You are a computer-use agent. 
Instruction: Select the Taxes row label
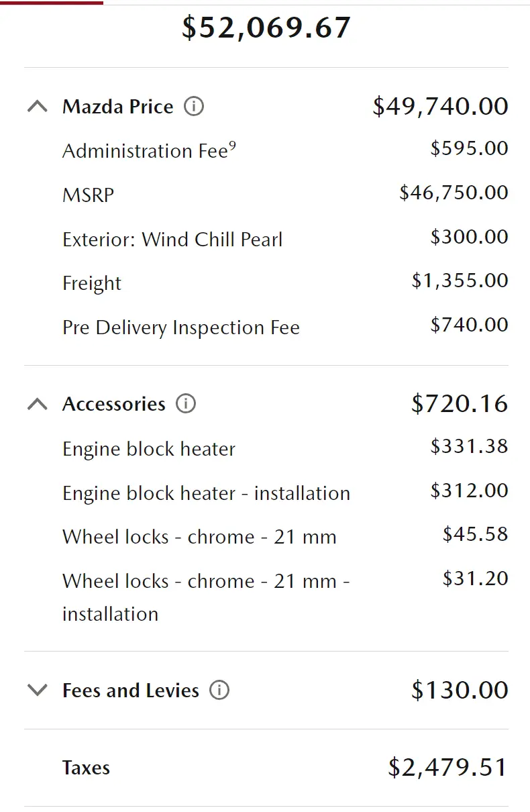[x=86, y=768]
